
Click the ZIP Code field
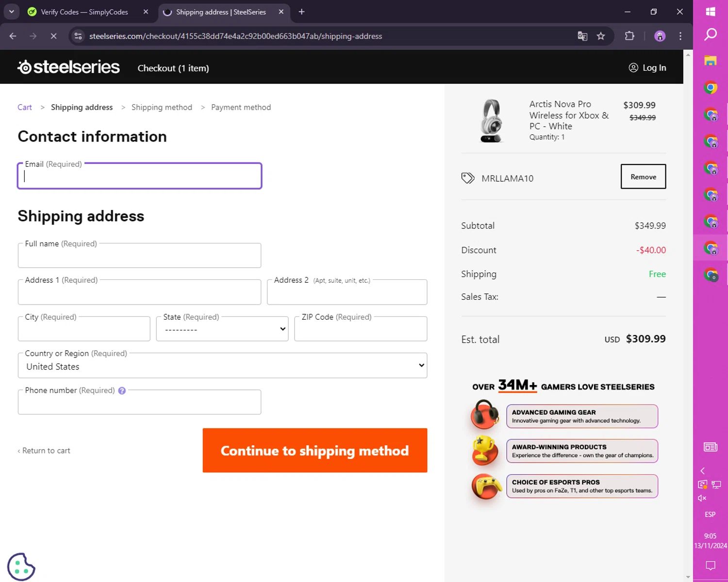361,329
